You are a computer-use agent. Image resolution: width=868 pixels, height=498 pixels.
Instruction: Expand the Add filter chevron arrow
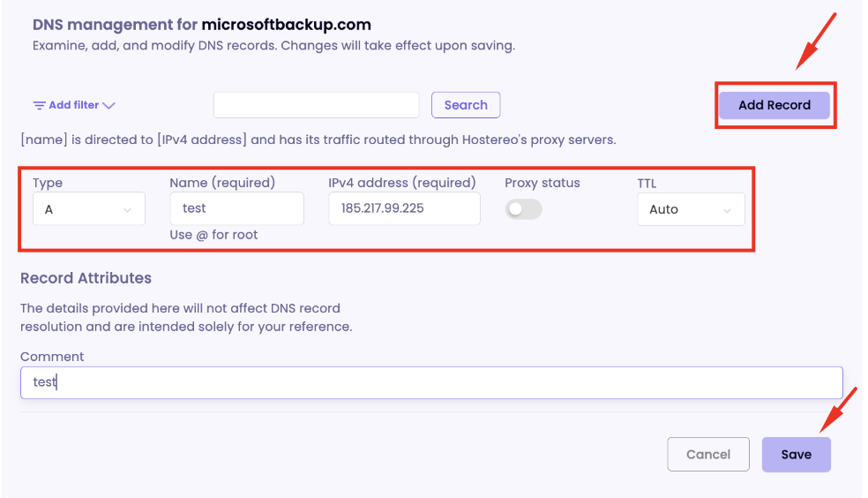pyautogui.click(x=109, y=105)
